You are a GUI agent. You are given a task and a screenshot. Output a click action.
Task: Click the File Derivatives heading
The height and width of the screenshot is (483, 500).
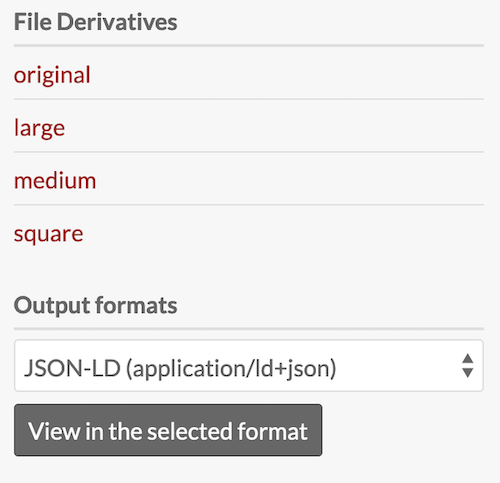click(95, 22)
